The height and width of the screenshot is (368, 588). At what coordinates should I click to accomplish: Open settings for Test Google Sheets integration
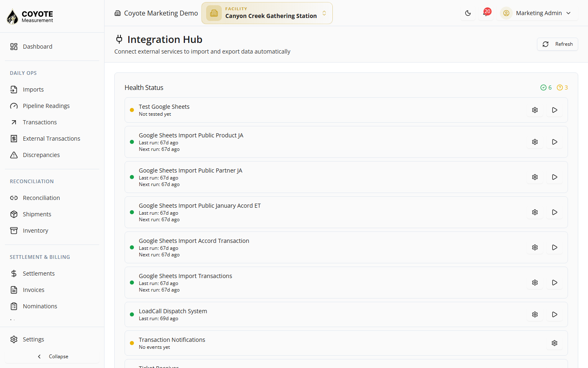(535, 110)
